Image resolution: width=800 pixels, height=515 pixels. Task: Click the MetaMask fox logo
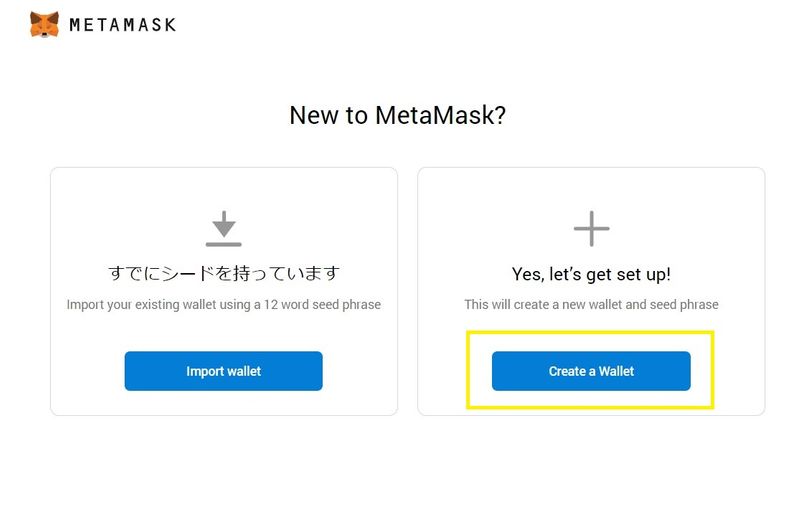(44, 24)
